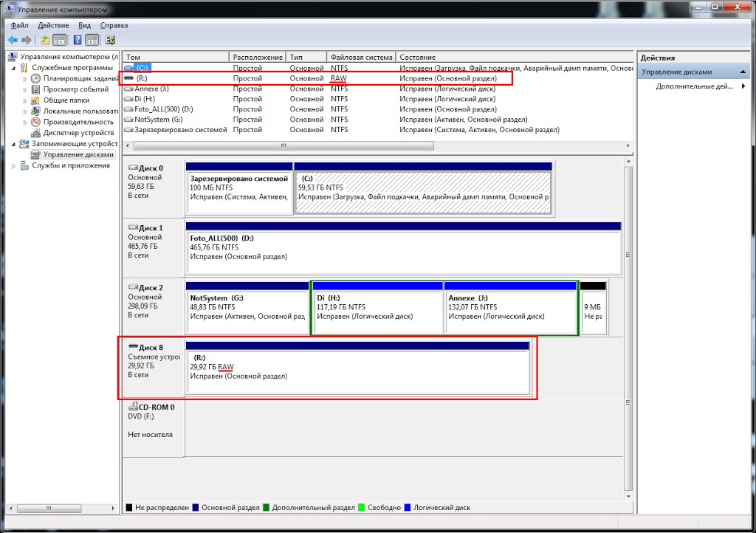This screenshot has height=533, width=756.
Task: Select Просмотр событий in the tree
Action: click(x=75, y=89)
